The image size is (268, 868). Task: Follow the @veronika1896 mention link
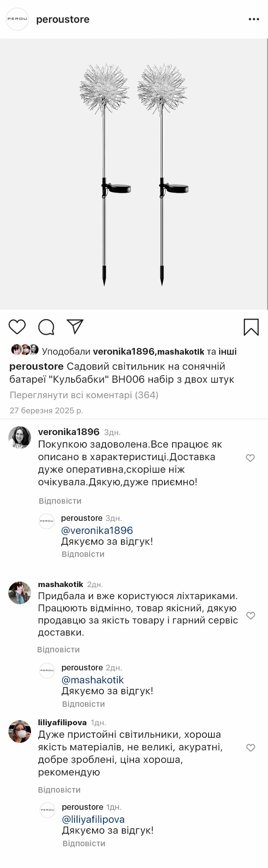click(97, 530)
